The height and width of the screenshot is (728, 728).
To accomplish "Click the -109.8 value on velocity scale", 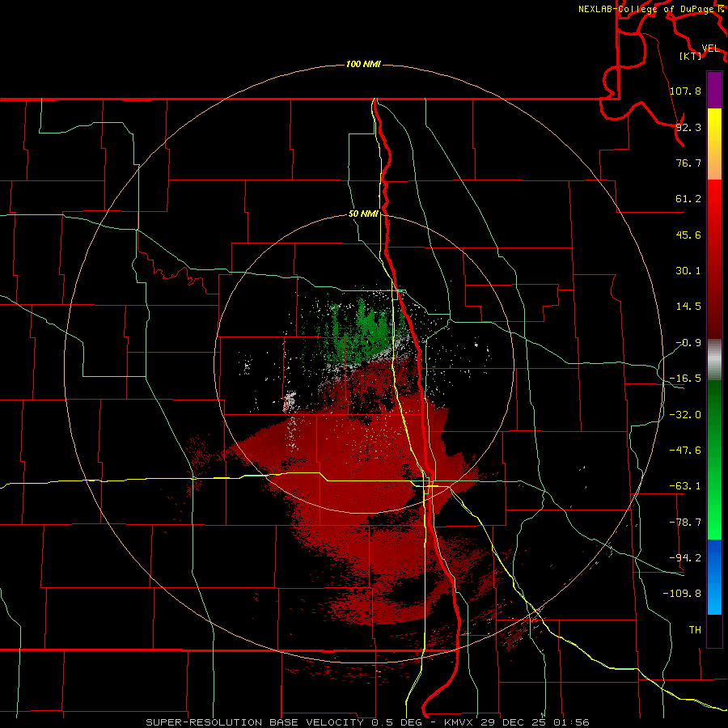I will point(682,594).
